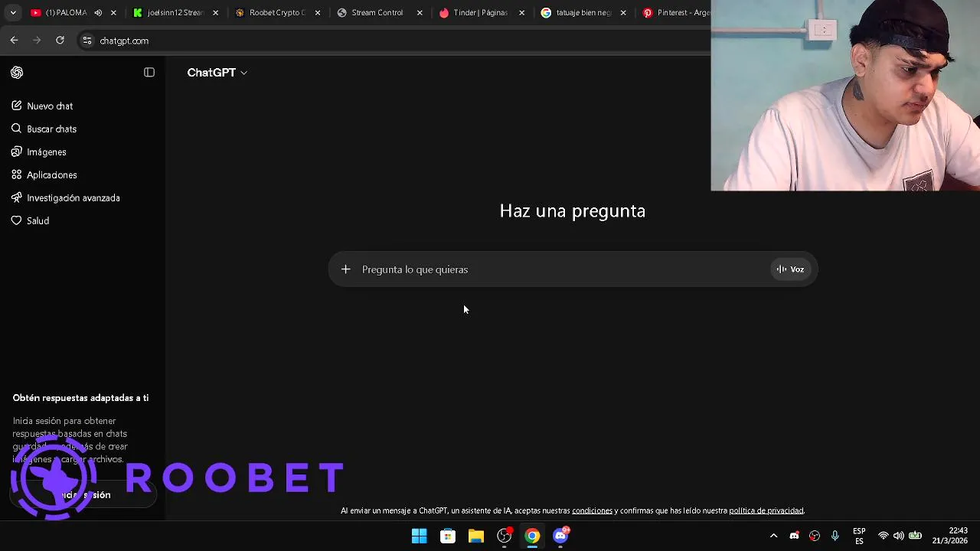Click the browser forward arrow
Image resolution: width=980 pixels, height=551 pixels.
pyautogui.click(x=37, y=41)
